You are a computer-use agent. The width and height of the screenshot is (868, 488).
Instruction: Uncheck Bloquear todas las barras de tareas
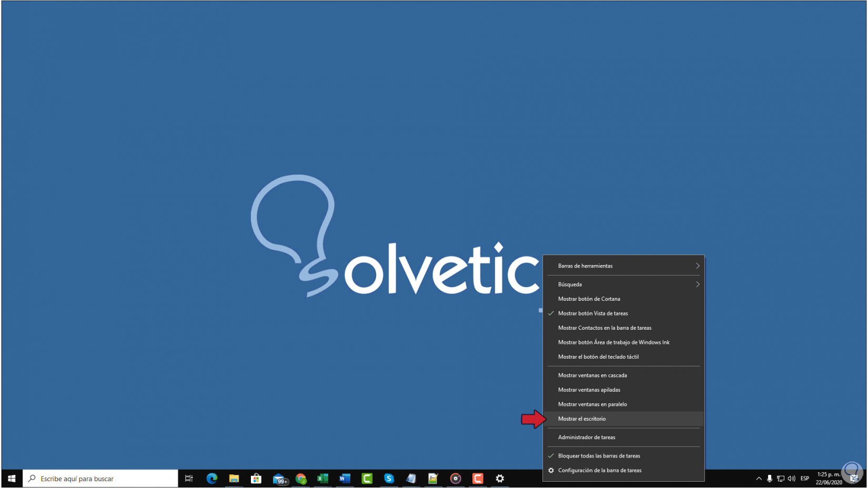623,456
